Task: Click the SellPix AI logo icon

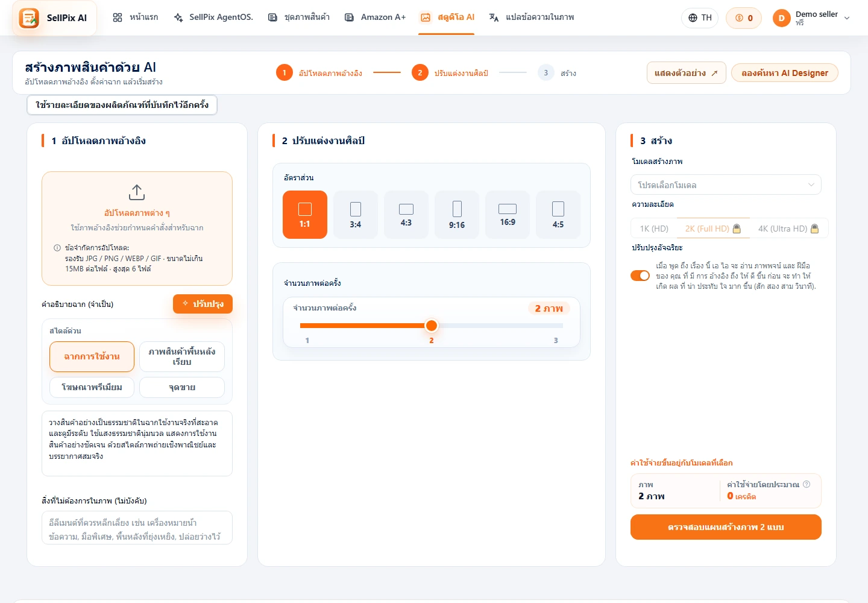Action: [29, 18]
